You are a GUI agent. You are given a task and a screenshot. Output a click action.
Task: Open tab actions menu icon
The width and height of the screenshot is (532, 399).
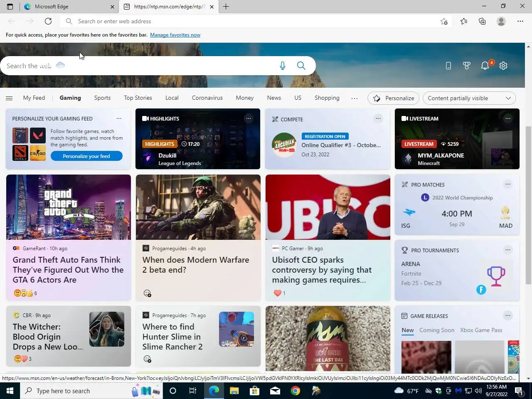click(x=10, y=7)
